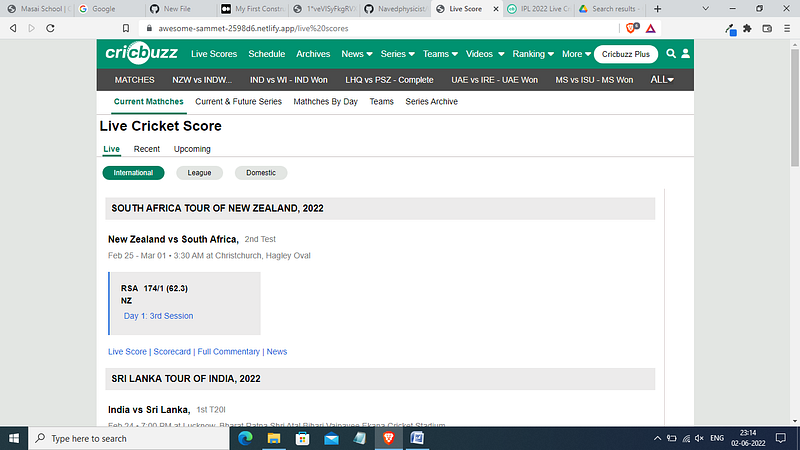Open Word from the taskbar
This screenshot has width=800, height=450.
pos(417,438)
